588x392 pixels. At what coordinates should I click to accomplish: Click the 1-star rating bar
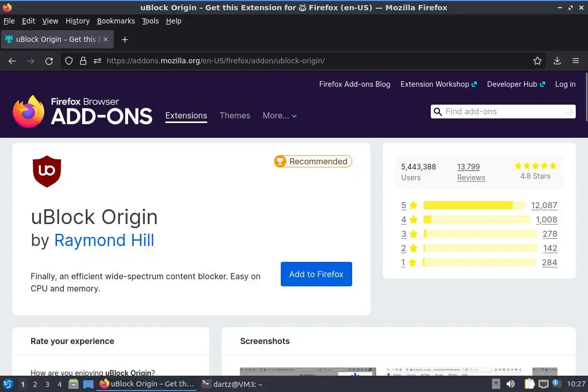click(x=479, y=262)
